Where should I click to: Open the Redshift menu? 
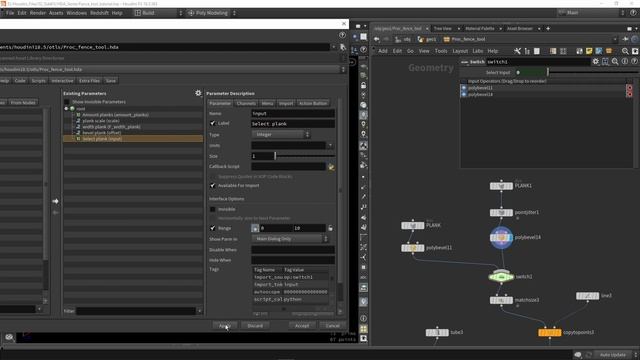click(x=99, y=13)
